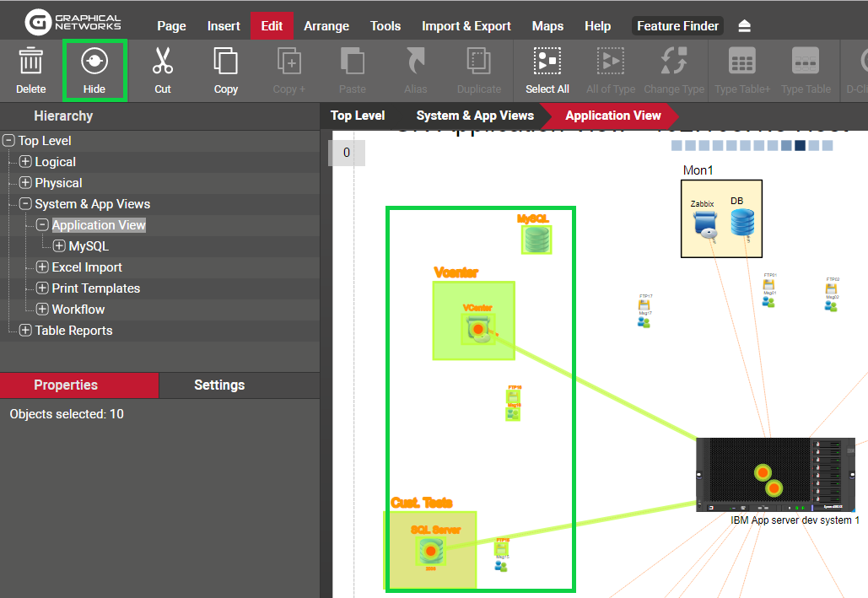Click the IBM App server rack image
Screen dimensions: 868x598
[776, 475]
